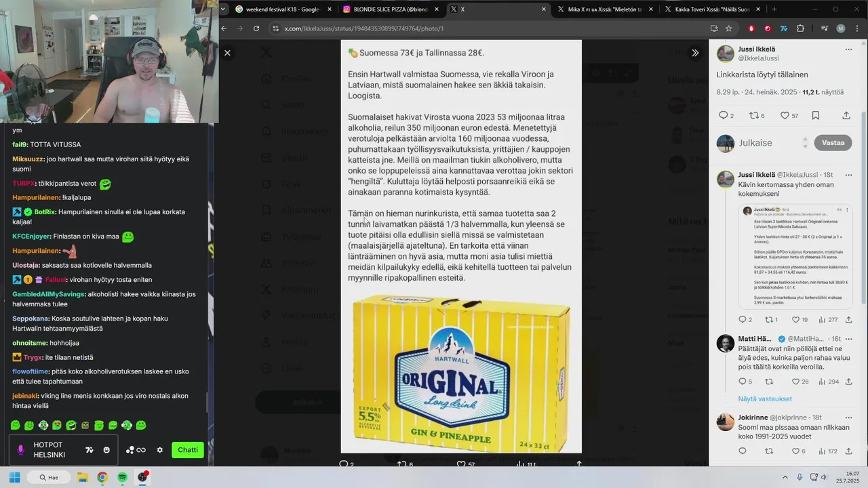Open OBS Studio from the taskbar
Image resolution: width=868 pixels, height=488 pixels.
142,477
